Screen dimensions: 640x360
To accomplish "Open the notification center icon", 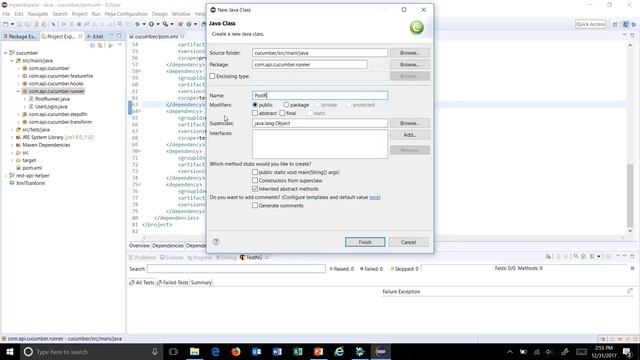I will click(627, 351).
